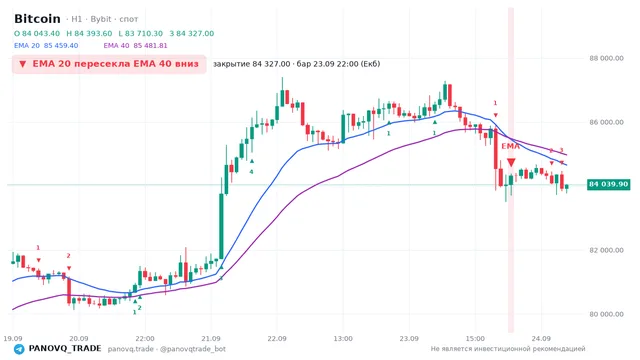Image resolution: width=640 pixels, height=360 pixels.
Task: Click the low price L 83 710.30
Action: (140, 33)
